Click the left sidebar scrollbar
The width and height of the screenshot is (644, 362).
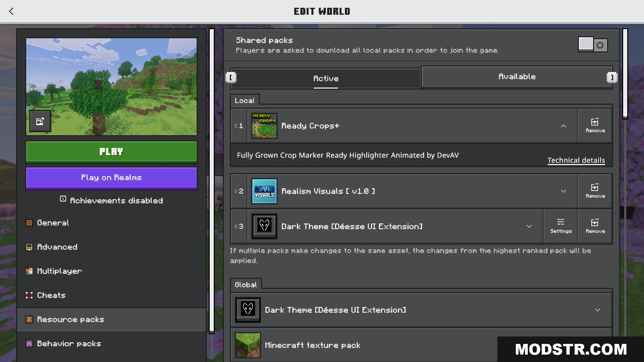point(212,181)
